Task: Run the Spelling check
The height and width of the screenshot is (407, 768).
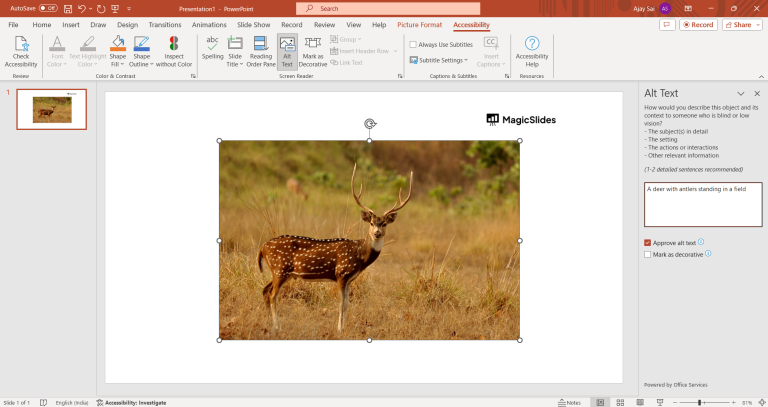Action: click(213, 48)
